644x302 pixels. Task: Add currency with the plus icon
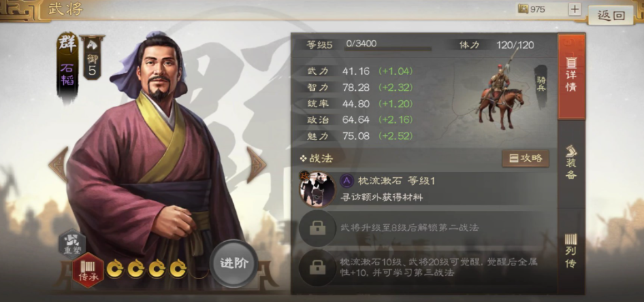click(x=575, y=9)
